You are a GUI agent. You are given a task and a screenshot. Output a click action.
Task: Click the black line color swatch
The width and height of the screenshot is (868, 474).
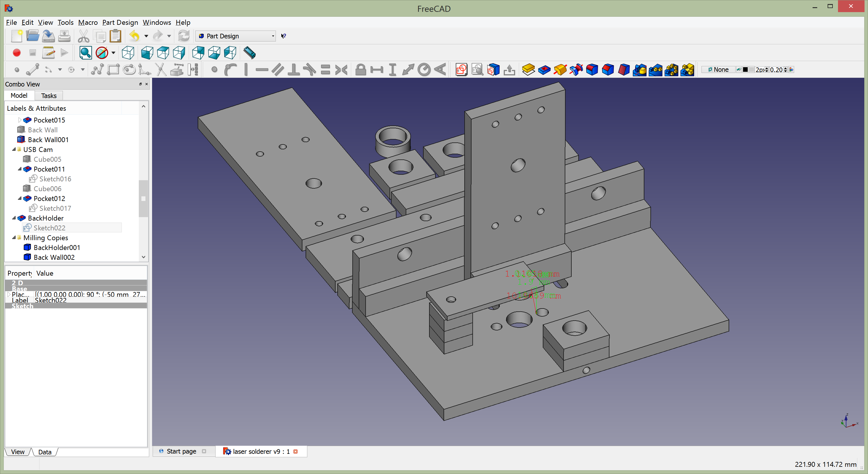tap(745, 70)
